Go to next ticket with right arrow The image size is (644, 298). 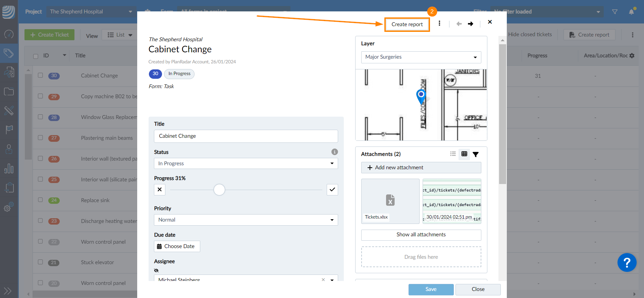[x=471, y=24]
